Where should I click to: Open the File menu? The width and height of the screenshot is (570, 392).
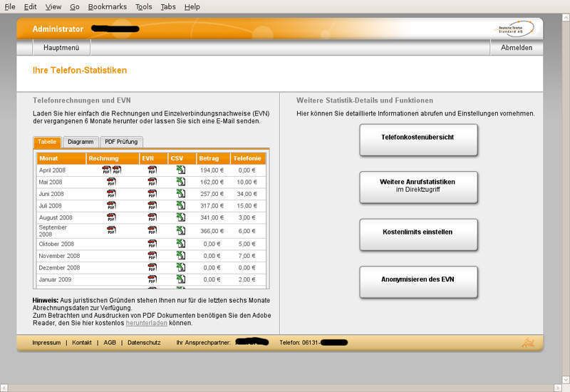point(10,6)
